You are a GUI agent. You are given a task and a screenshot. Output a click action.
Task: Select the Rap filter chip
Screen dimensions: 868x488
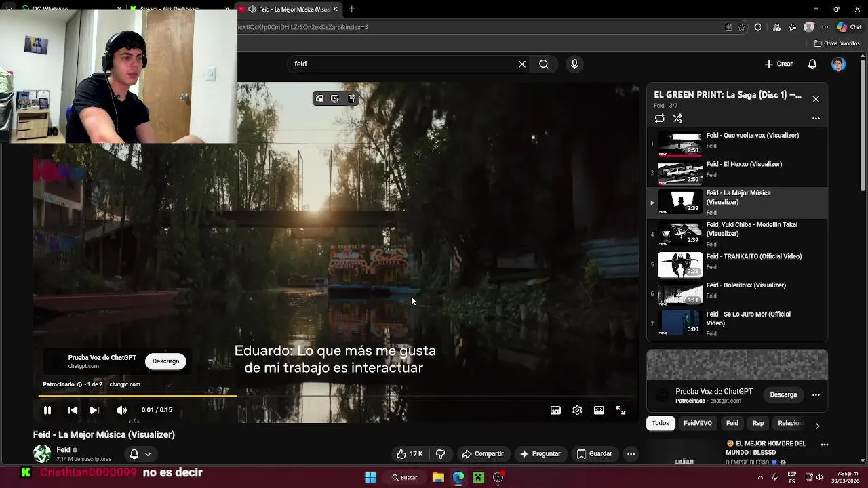click(x=758, y=423)
